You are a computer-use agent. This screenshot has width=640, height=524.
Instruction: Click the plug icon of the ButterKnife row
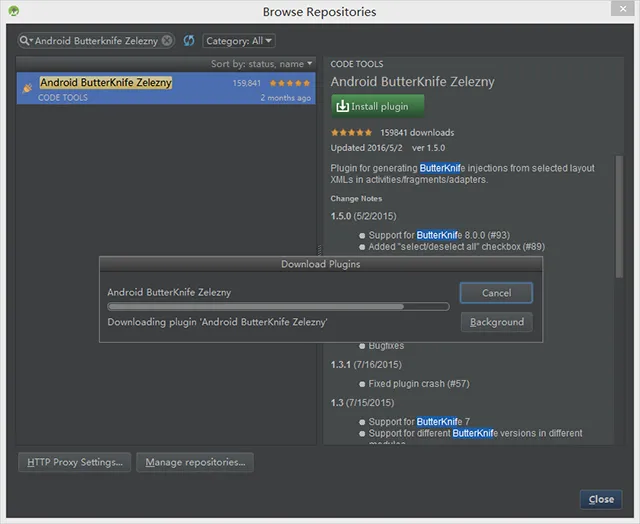(27, 87)
